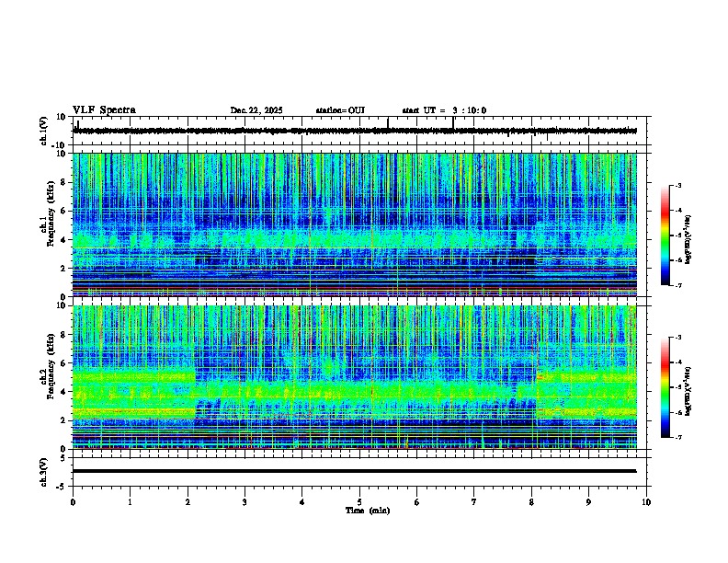This screenshot has height=563, width=728.
Task: Click the ch.3 flat black voltage trace
Action: pos(355,471)
